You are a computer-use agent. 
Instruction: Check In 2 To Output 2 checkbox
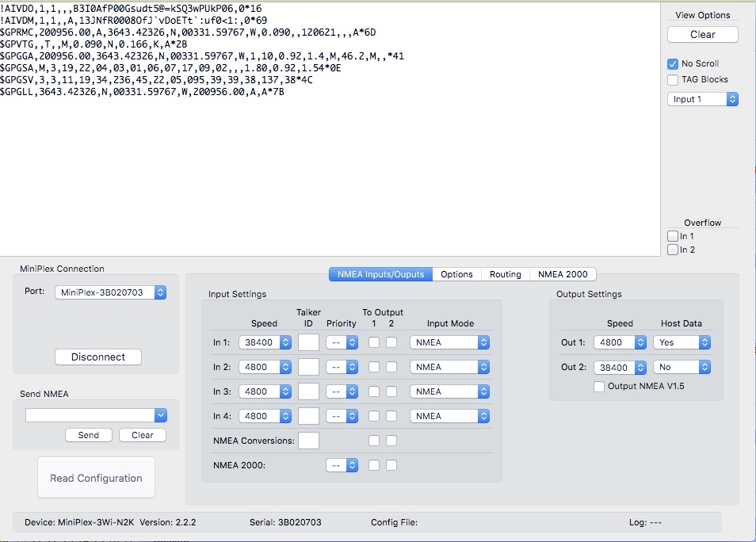point(391,367)
